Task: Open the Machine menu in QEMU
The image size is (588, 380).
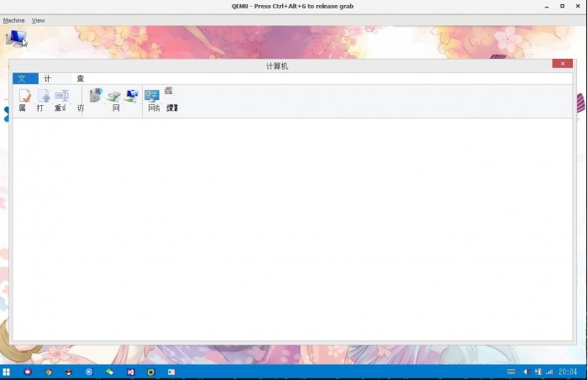Action: tap(13, 20)
